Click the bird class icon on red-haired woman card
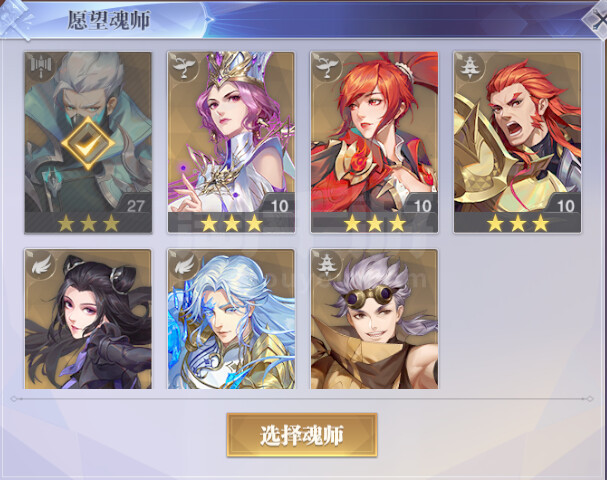 coord(327,67)
